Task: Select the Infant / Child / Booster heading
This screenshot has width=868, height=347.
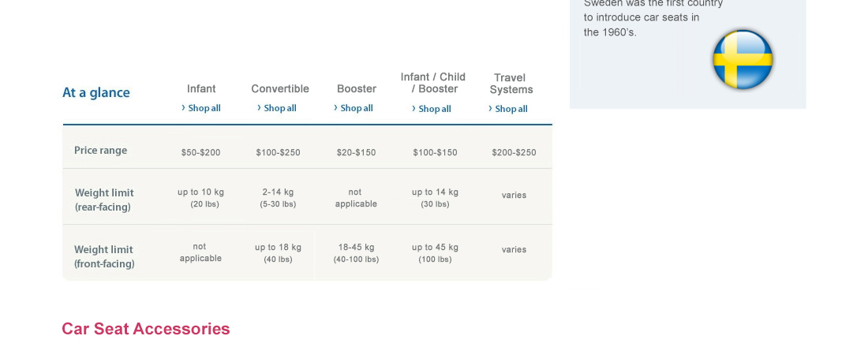Action: point(433,83)
